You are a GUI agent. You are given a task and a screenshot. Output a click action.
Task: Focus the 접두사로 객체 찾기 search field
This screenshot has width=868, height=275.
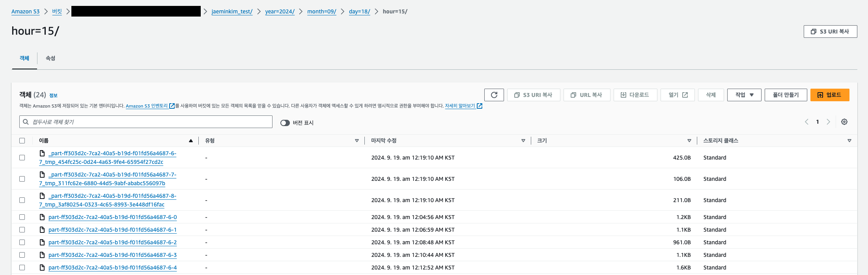pyautogui.click(x=146, y=122)
